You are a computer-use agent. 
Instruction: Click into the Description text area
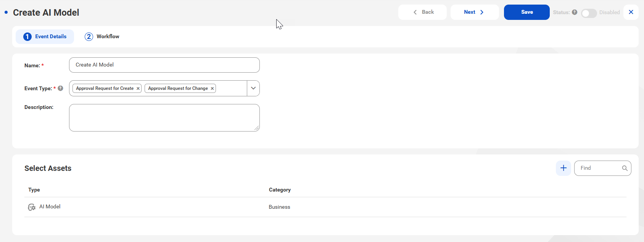coord(164,118)
